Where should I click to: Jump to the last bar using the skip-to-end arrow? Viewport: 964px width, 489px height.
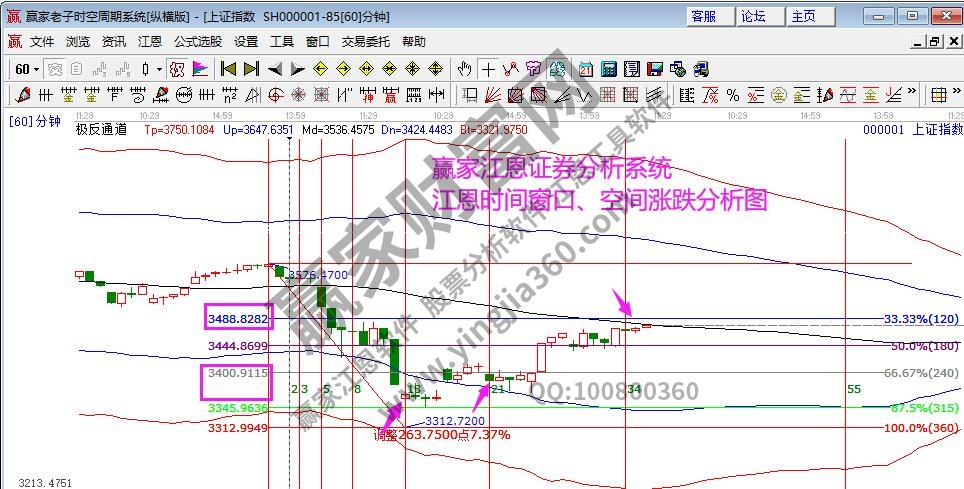[251, 69]
